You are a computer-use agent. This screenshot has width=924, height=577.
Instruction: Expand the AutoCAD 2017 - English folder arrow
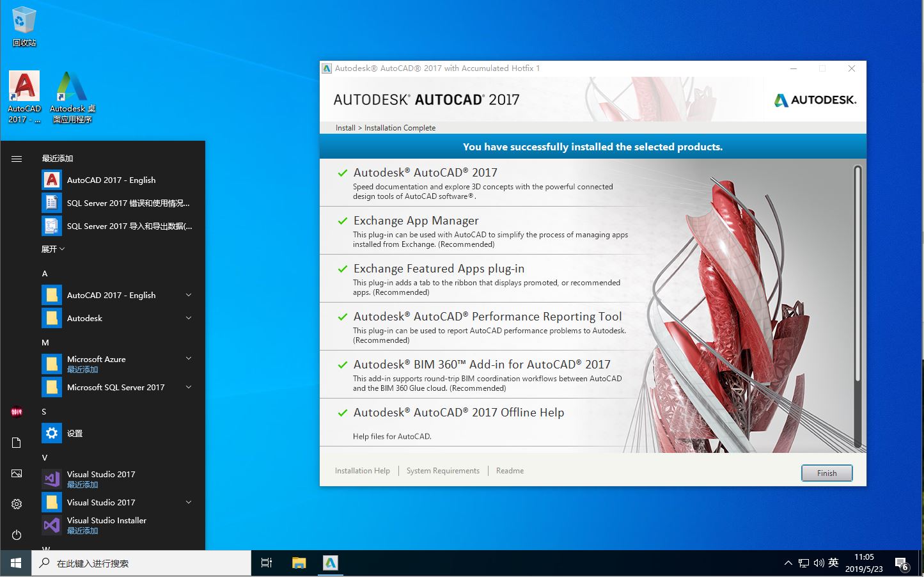(x=189, y=295)
